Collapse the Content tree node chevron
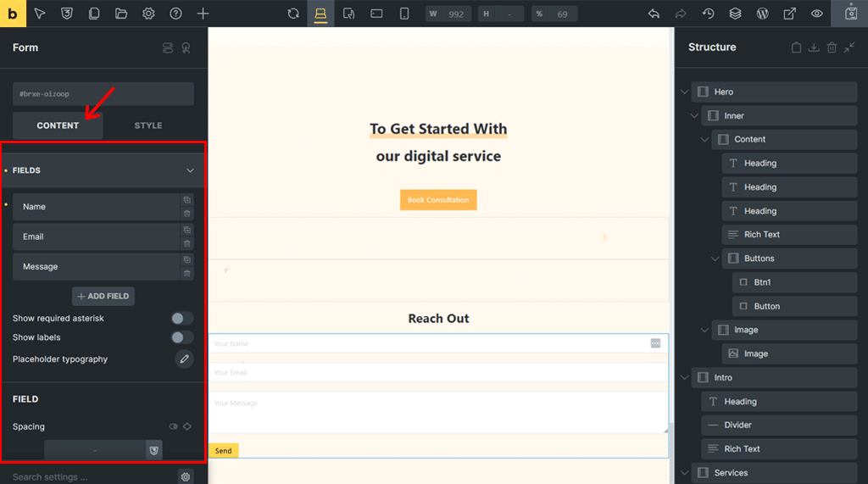Image resolution: width=868 pixels, height=484 pixels. click(x=704, y=140)
